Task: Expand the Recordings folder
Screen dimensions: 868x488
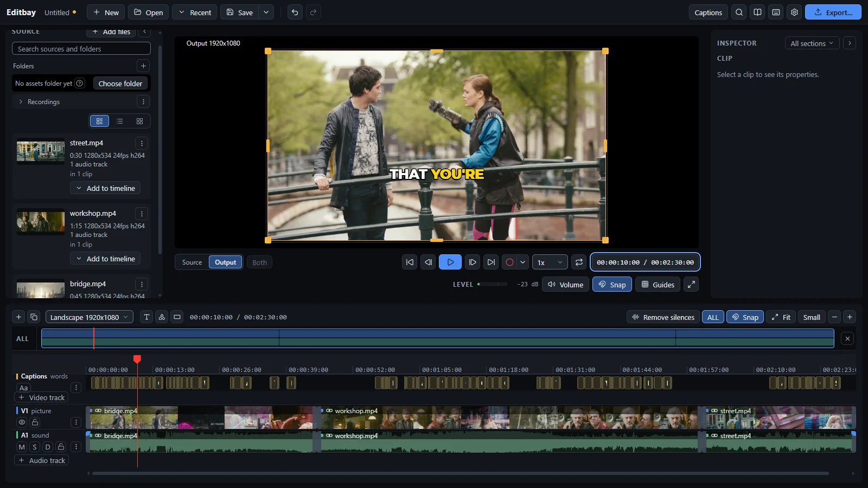Action: coord(21,102)
